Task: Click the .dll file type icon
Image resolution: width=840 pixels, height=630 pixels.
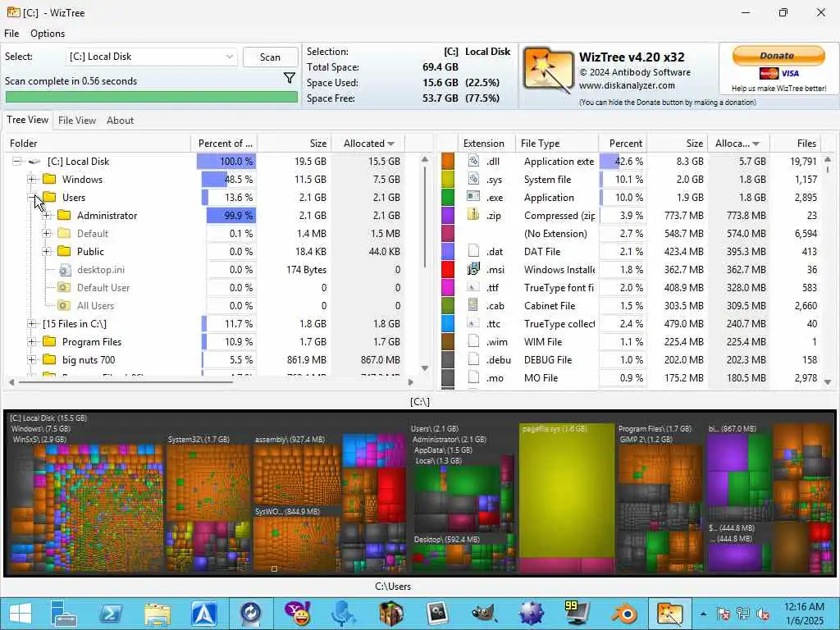Action: (473, 161)
